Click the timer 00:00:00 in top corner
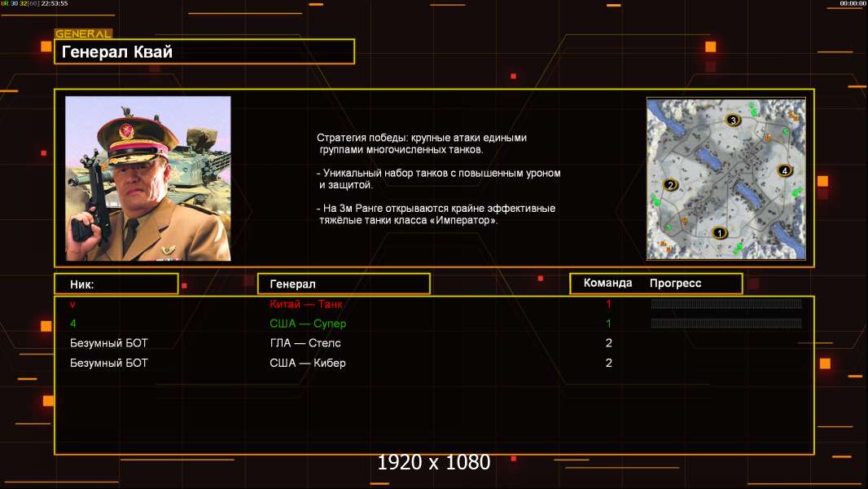 pyautogui.click(x=853, y=3)
